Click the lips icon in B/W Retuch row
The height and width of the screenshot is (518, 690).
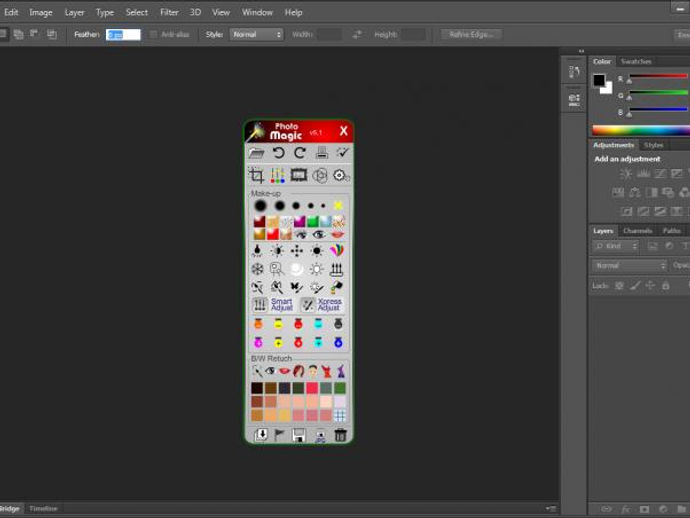coord(284,371)
